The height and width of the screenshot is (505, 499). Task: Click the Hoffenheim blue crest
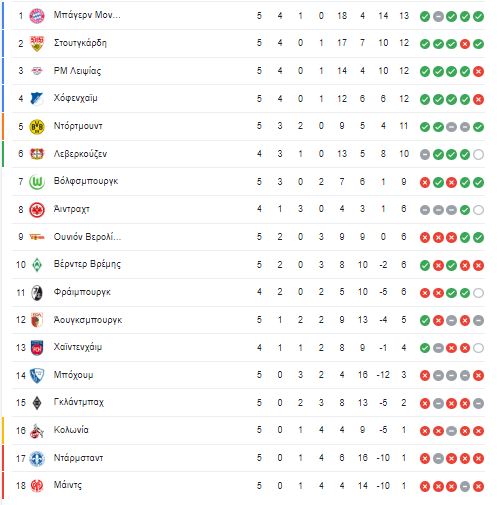(37, 99)
